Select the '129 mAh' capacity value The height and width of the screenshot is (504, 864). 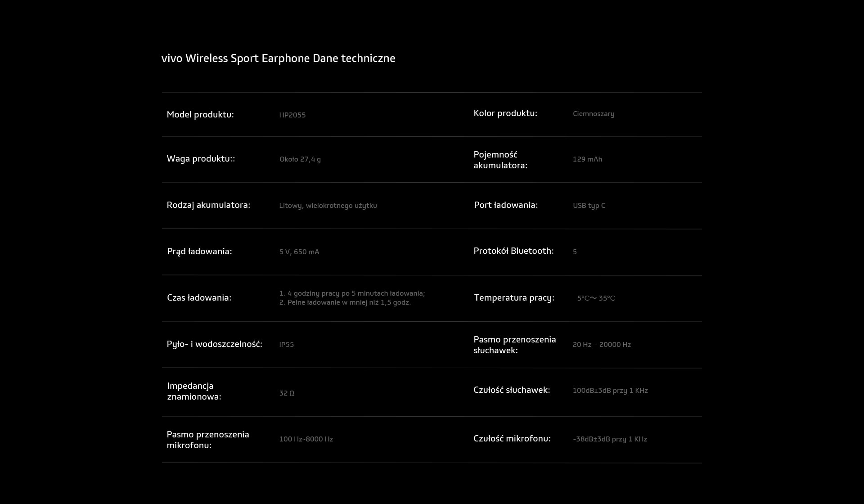tap(587, 159)
